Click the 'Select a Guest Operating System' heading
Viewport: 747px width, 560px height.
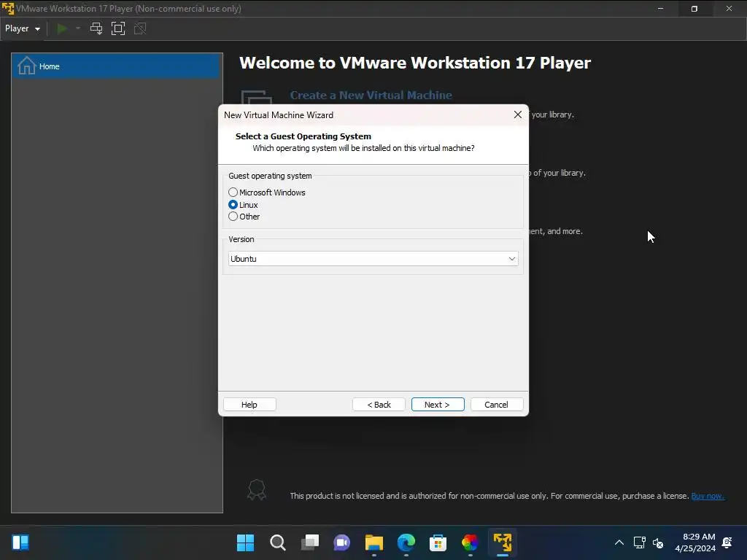303,136
